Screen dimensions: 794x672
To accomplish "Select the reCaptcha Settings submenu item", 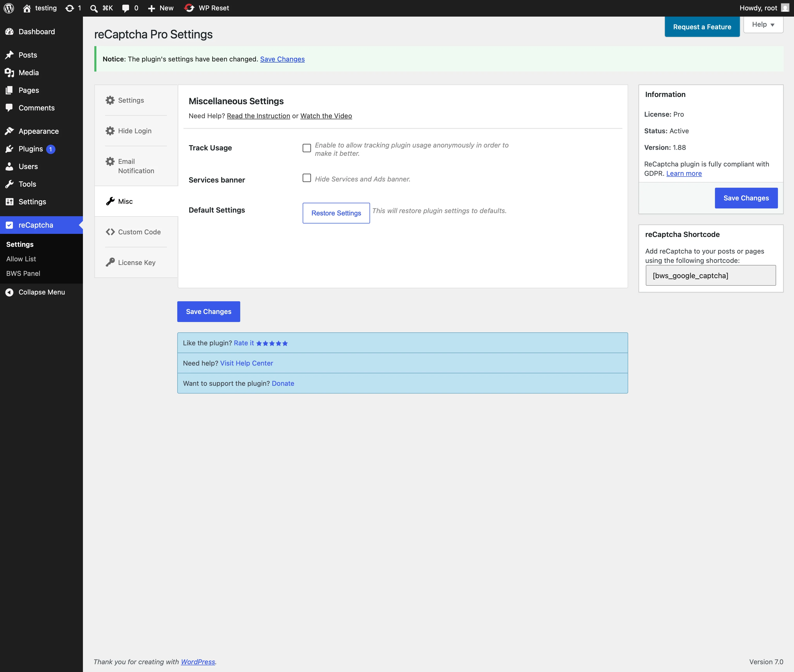I will point(20,244).
